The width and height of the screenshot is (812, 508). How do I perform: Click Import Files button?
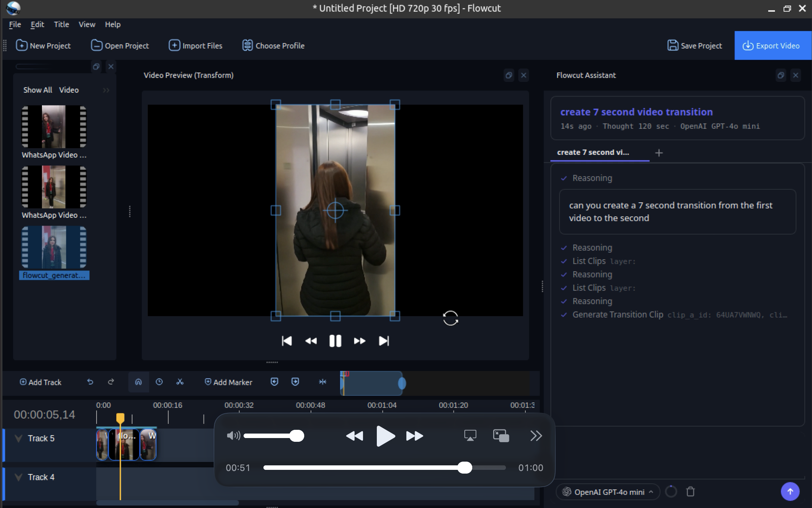coord(195,46)
